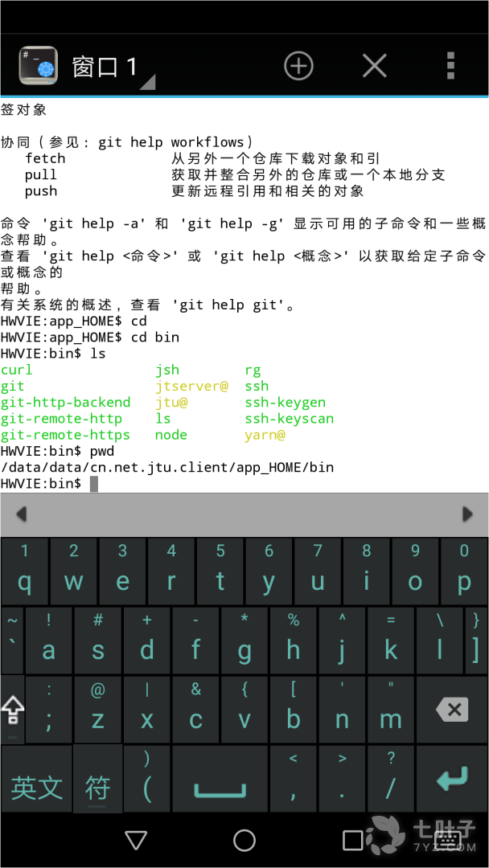Tap the terminal command prompt cursor

pyautogui.click(x=94, y=484)
